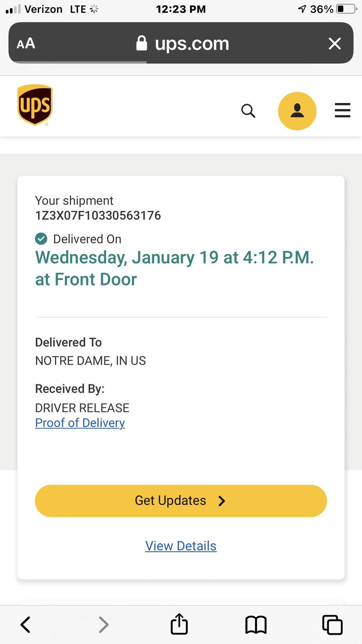Tap the UPS shield logo

[35, 105]
